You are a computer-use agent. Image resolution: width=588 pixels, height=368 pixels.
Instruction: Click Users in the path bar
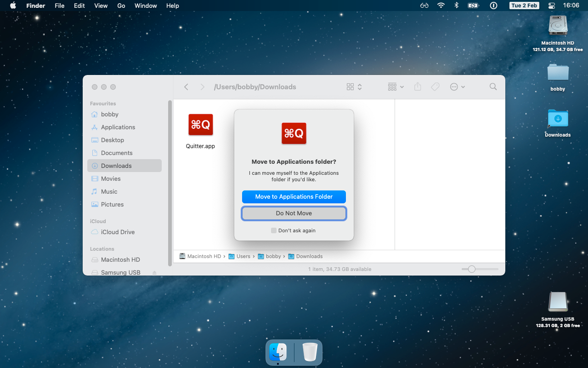tap(239, 256)
